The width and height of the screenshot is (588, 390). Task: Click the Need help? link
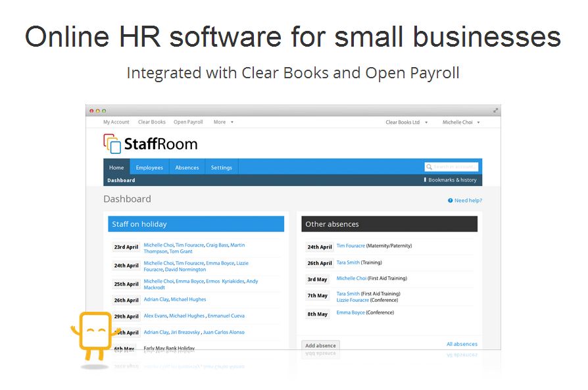point(468,201)
